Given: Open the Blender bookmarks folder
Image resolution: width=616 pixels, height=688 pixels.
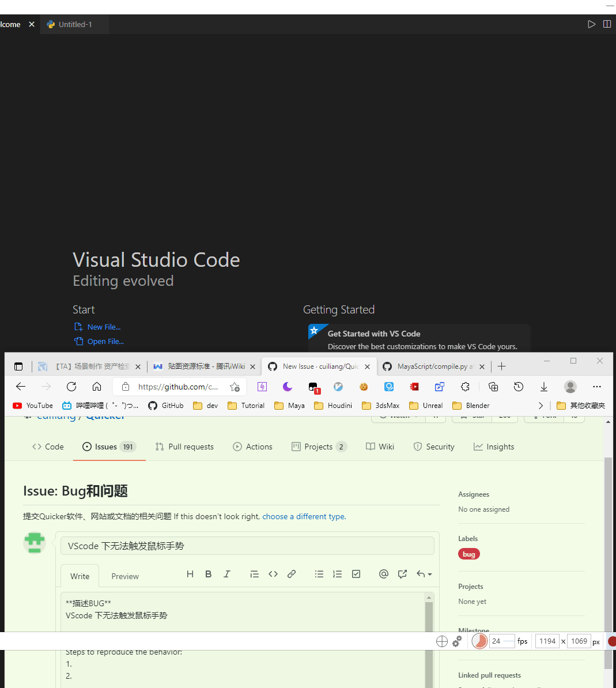Looking at the screenshot, I should tap(471, 406).
